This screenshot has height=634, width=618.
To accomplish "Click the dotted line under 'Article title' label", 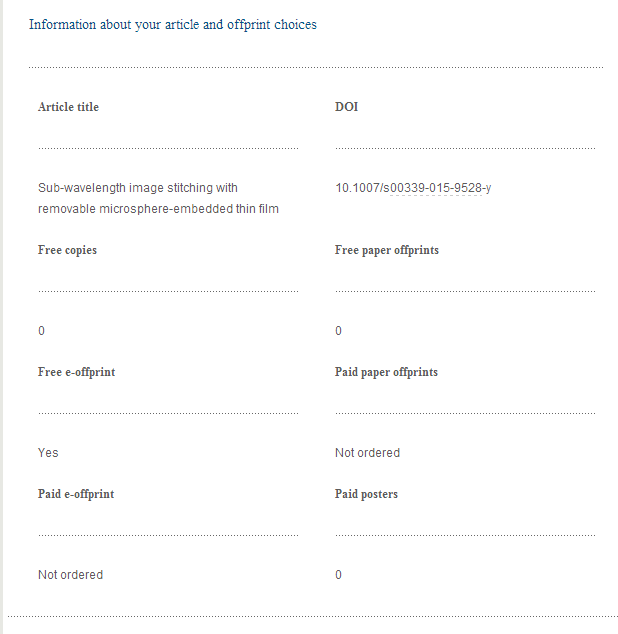I will pyautogui.click(x=168, y=148).
